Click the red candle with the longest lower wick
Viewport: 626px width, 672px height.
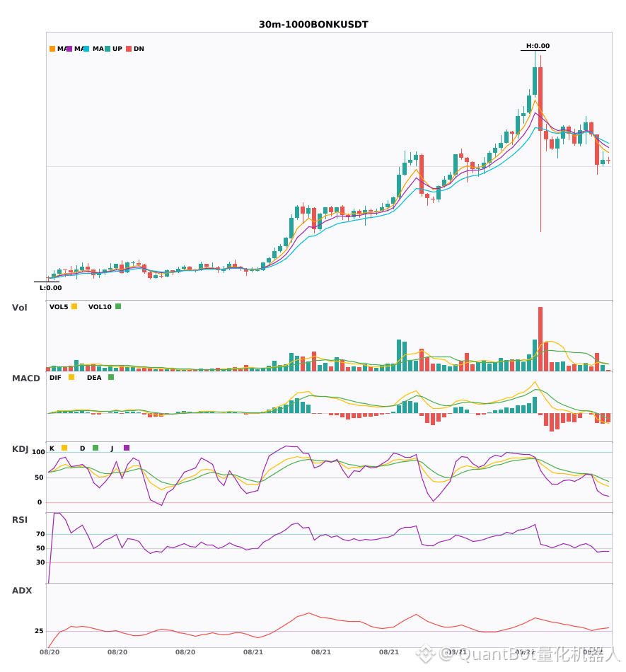pos(540,144)
